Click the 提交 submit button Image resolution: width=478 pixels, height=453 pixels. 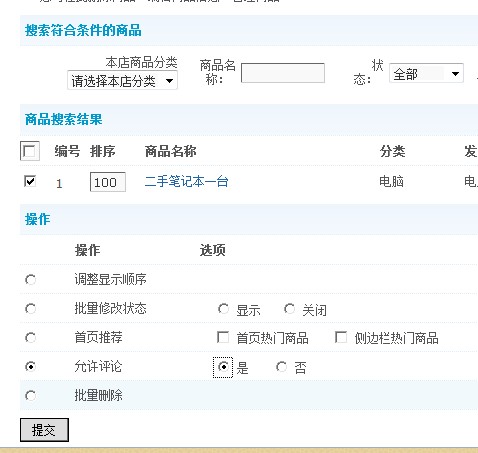click(44, 430)
